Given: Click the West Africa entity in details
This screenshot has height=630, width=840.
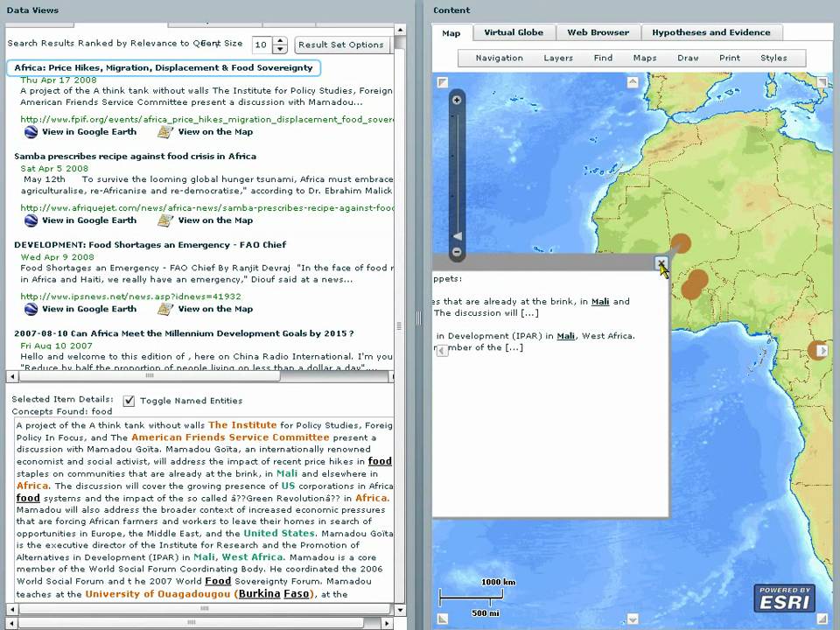Looking at the screenshot, I should 252,557.
